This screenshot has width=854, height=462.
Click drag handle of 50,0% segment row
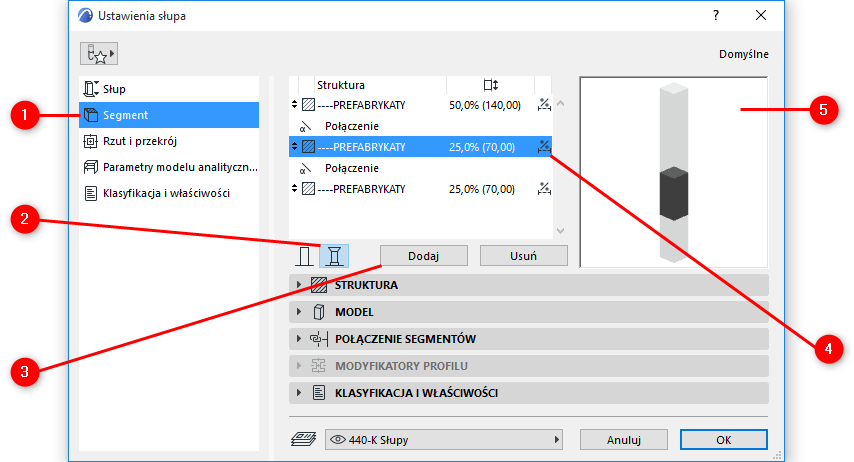point(295,105)
